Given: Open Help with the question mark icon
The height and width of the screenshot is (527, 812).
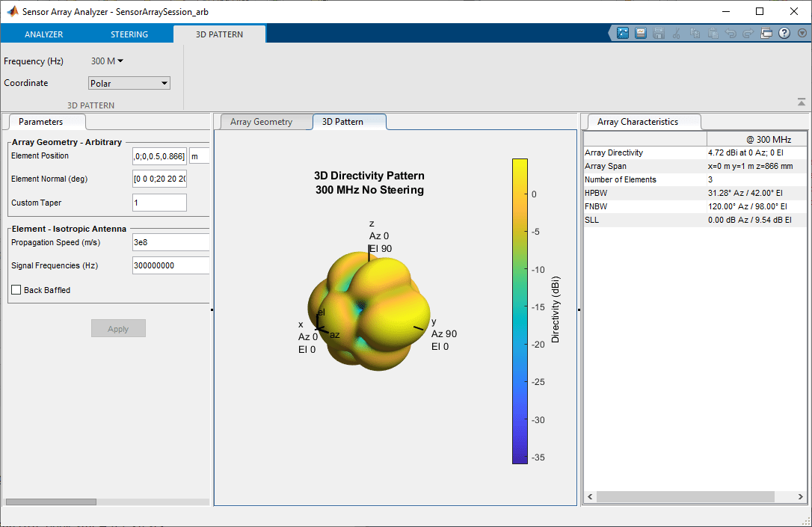Looking at the screenshot, I should tap(784, 34).
